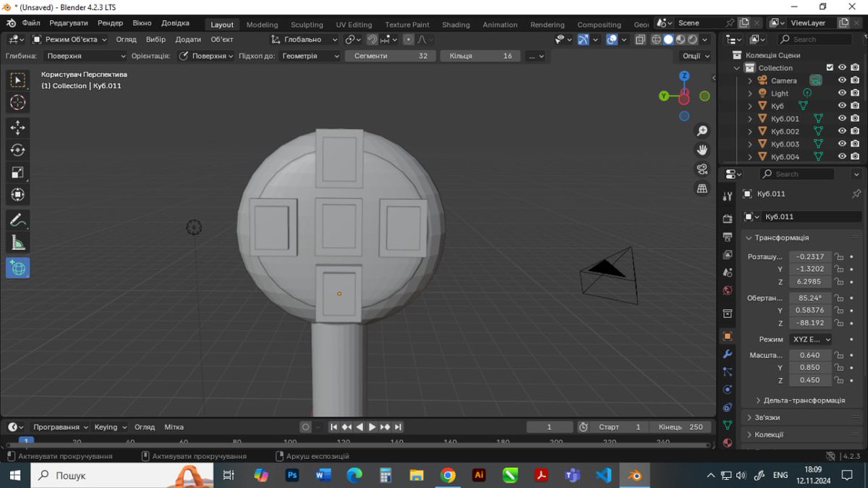
Task: Open the Object Mode dropdown
Action: pos(70,40)
